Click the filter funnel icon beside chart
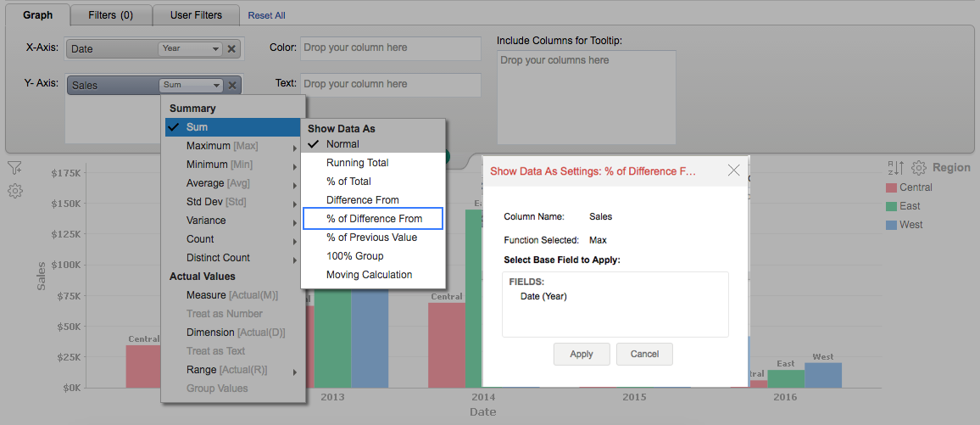Viewport: 980px width, 425px height. [14, 168]
